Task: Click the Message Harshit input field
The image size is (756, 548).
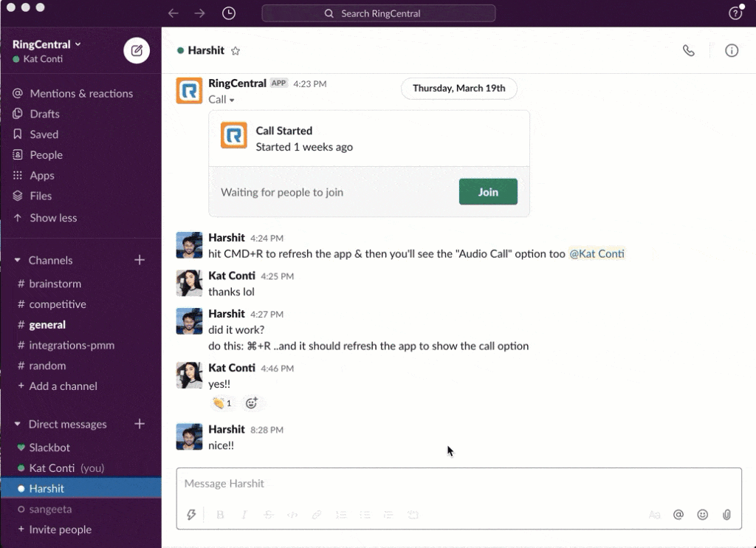Action: [458, 484]
